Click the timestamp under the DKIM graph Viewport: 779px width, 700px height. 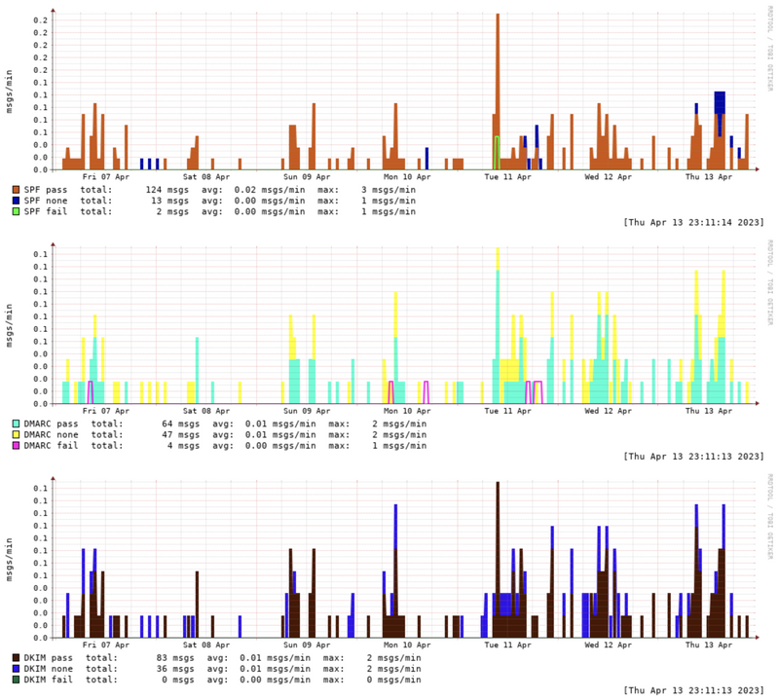tap(694, 690)
